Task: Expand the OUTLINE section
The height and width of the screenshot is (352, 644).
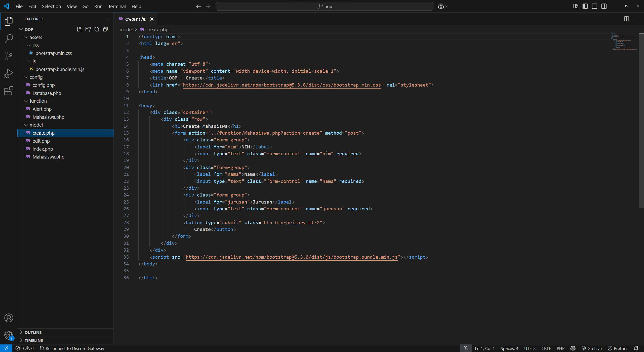Action: pyautogui.click(x=33, y=332)
